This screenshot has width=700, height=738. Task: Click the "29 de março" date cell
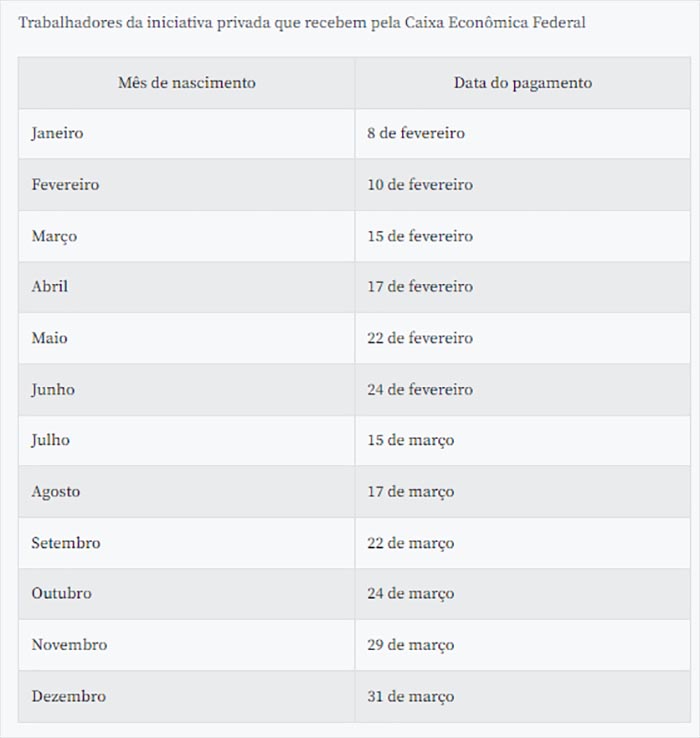(523, 645)
